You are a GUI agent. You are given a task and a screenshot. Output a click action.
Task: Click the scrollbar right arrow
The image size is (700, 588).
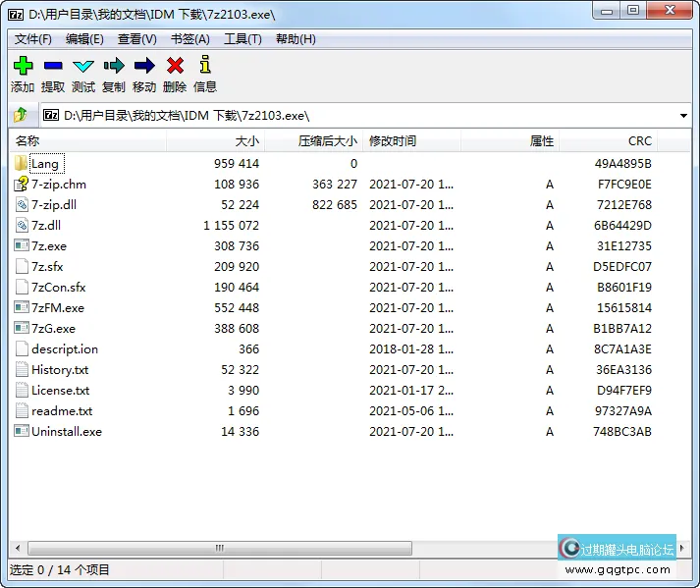point(682,548)
